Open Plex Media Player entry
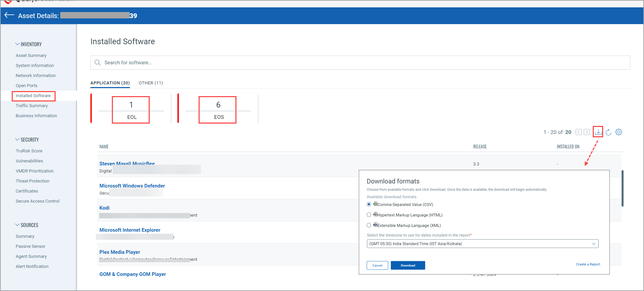The height and width of the screenshot is (291, 644). 120,252
